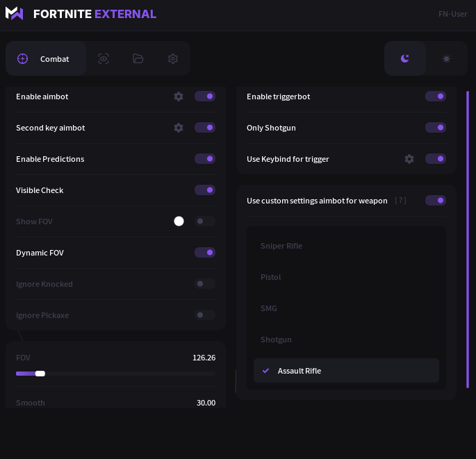476x459 pixels.
Task: Select the checked Assault Rifle option
Action: pos(346,371)
